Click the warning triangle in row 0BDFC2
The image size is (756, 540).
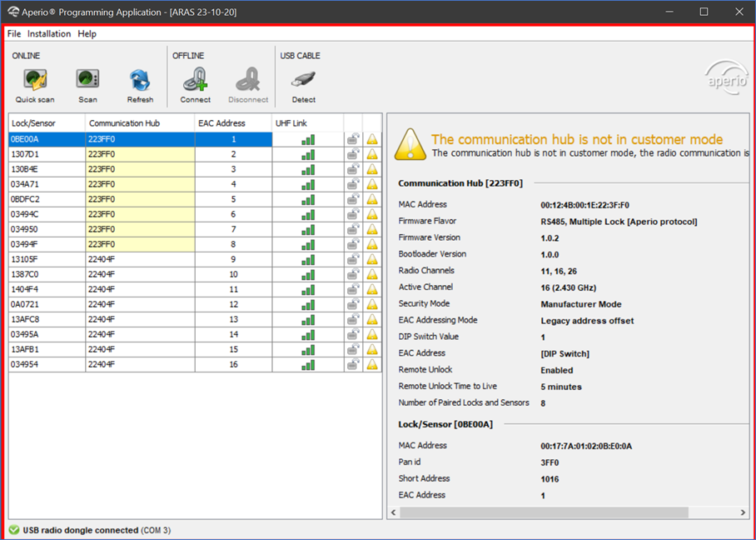(x=371, y=199)
